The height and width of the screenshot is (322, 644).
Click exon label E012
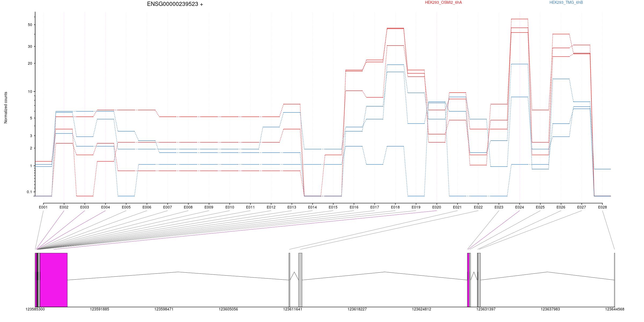point(271,207)
